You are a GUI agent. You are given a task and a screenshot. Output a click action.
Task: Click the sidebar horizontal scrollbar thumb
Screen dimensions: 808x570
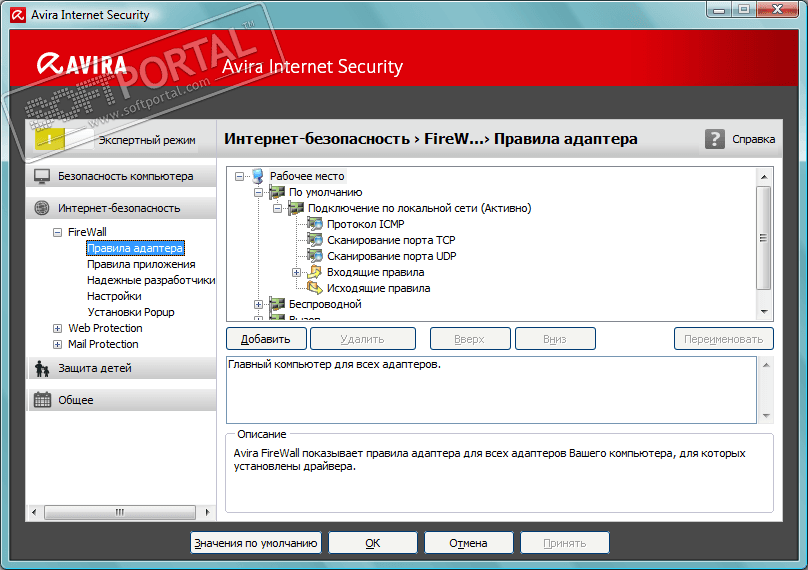pos(120,512)
